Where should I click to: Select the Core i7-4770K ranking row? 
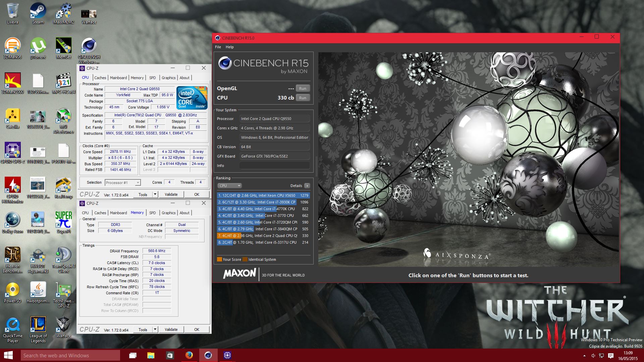(x=263, y=209)
